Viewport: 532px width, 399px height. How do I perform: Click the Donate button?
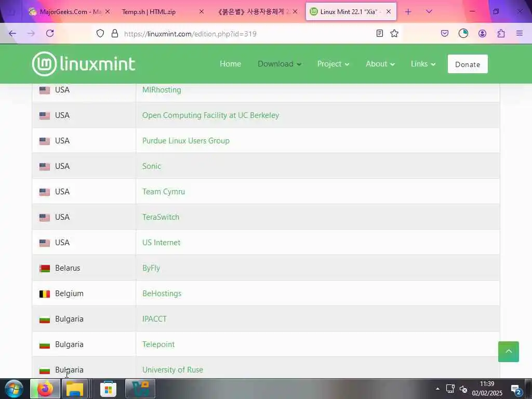[x=468, y=64]
